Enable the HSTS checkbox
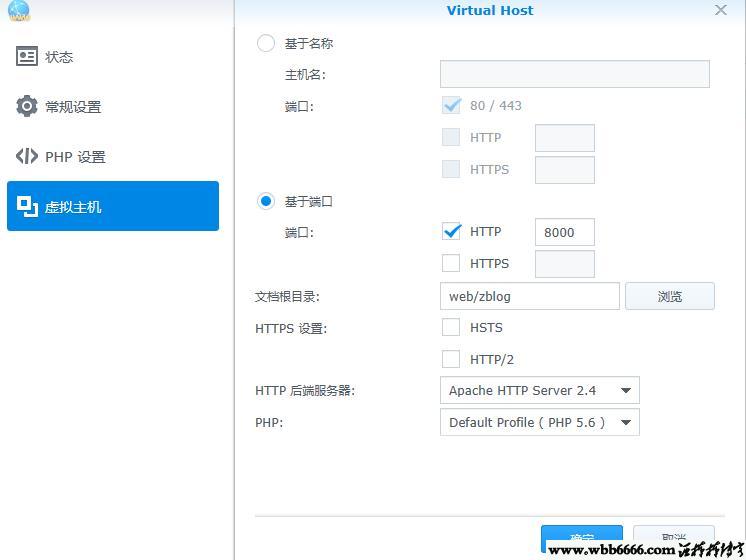Image resolution: width=746 pixels, height=560 pixels. 451,327
